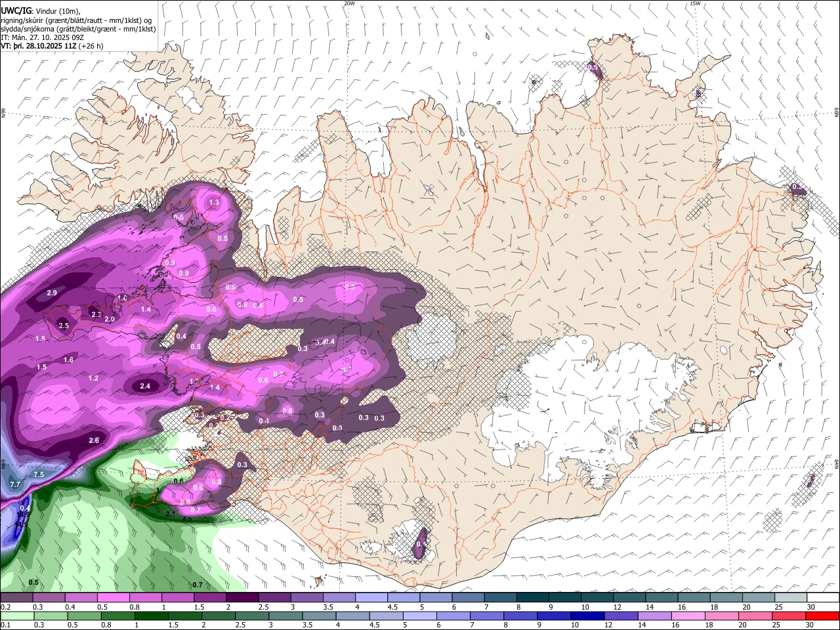Click the 'IT: Mán. 27. 10. 2025 09Z' line

coord(39,37)
